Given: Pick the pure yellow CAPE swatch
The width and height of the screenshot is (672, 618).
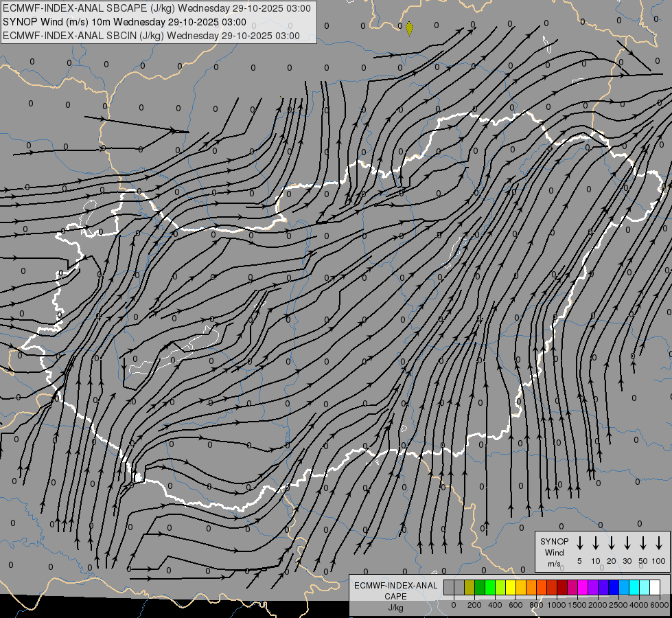Looking at the screenshot, I should coord(511,587).
